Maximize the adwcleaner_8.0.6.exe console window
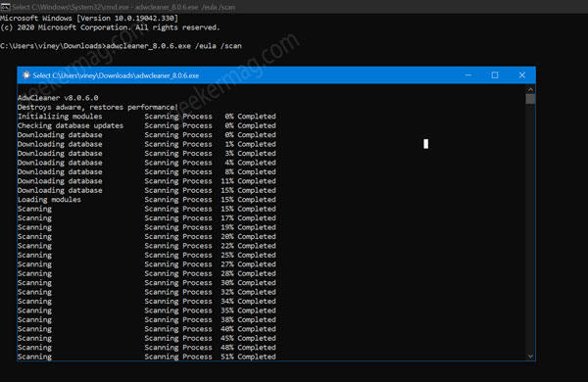This screenshot has height=382, width=588. [x=495, y=75]
